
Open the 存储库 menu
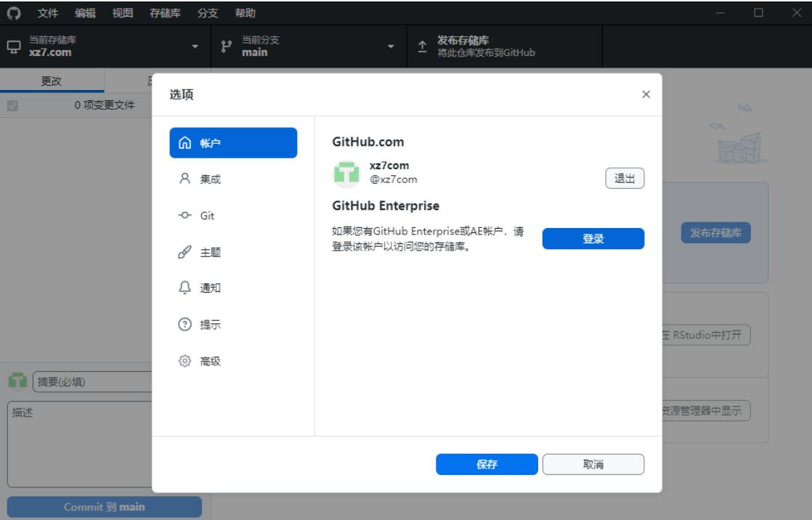pyautogui.click(x=160, y=12)
